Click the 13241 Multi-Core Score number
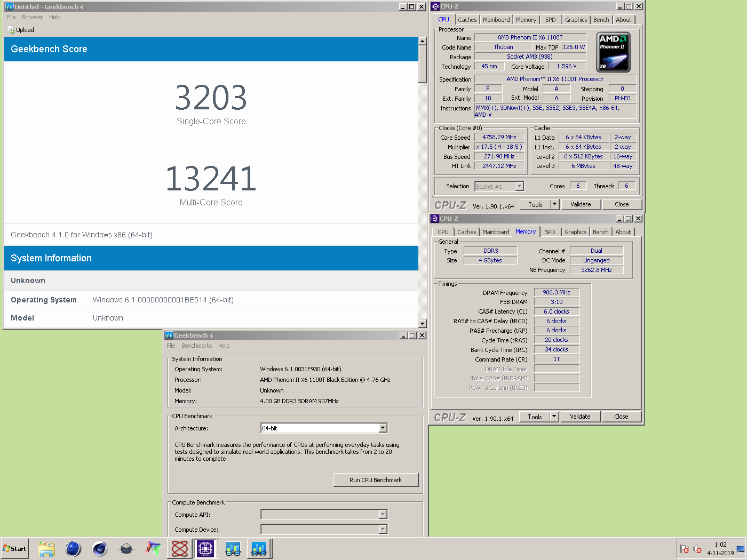This screenshot has width=747, height=560. click(x=211, y=179)
